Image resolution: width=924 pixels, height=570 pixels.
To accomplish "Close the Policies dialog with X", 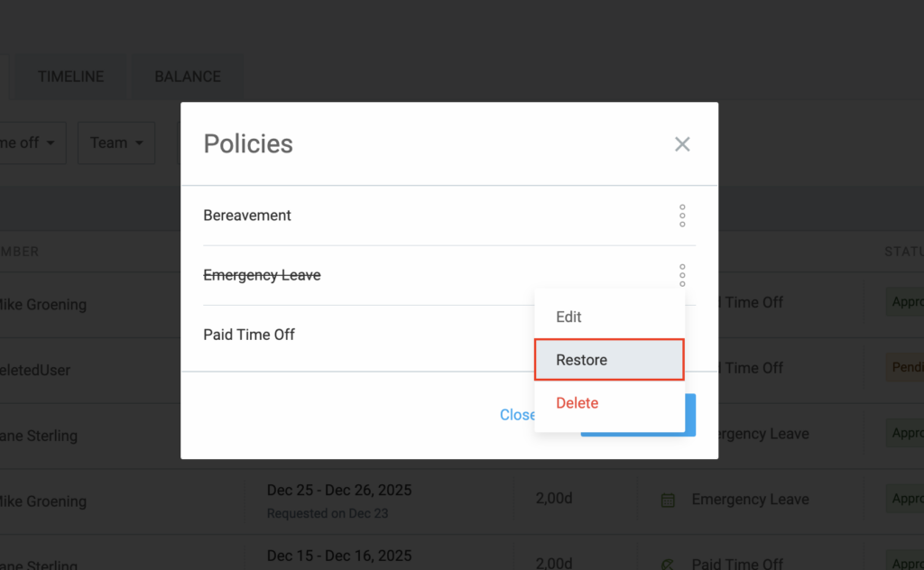I will tap(682, 144).
